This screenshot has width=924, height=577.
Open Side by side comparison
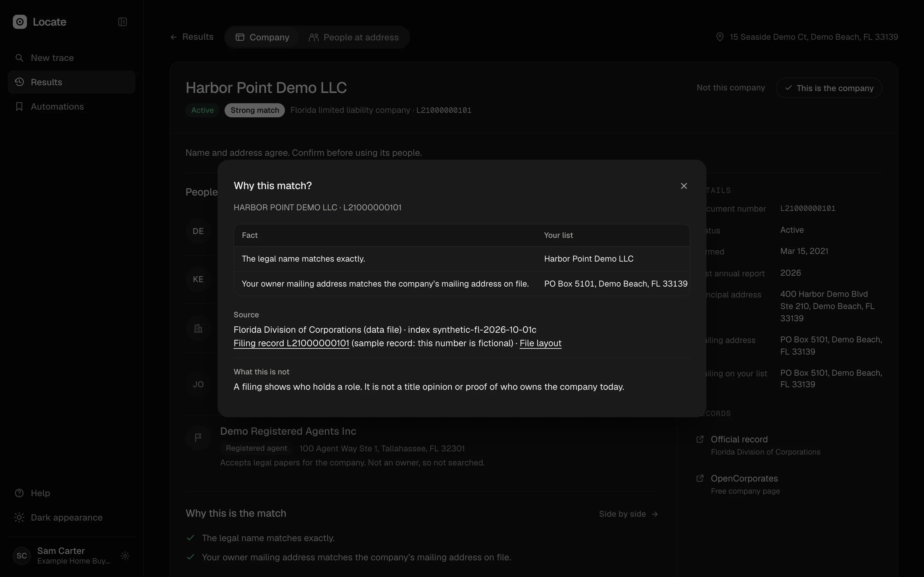(x=629, y=514)
